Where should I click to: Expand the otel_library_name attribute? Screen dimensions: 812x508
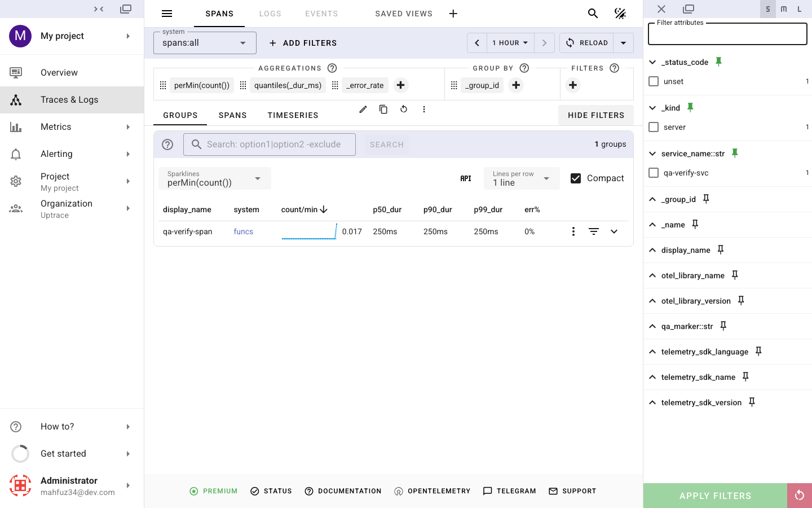coord(652,275)
